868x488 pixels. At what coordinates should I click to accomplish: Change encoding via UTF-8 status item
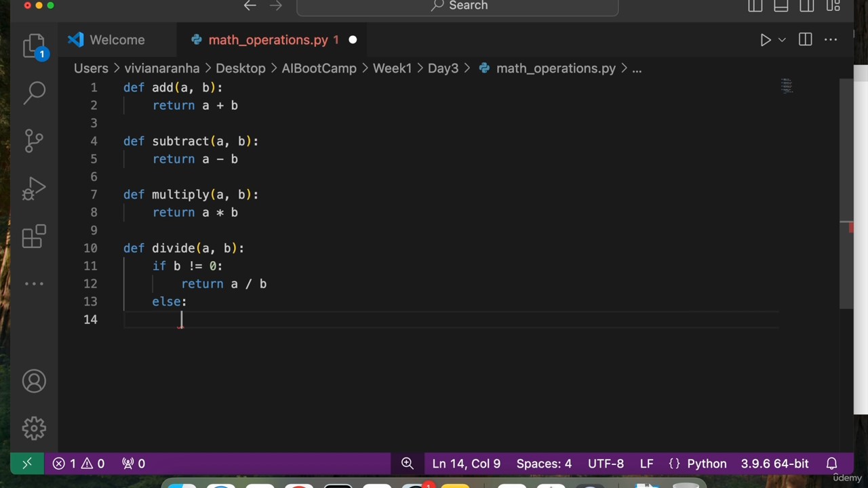coord(606,464)
